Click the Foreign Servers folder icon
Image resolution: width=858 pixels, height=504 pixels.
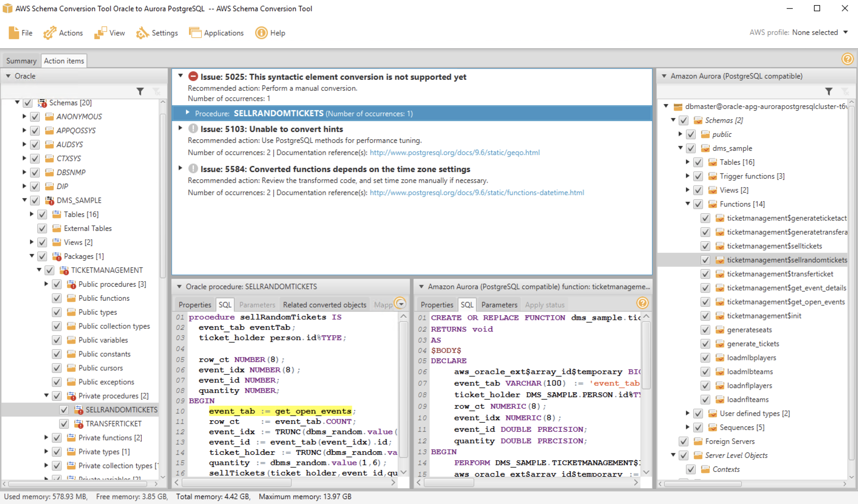(698, 441)
